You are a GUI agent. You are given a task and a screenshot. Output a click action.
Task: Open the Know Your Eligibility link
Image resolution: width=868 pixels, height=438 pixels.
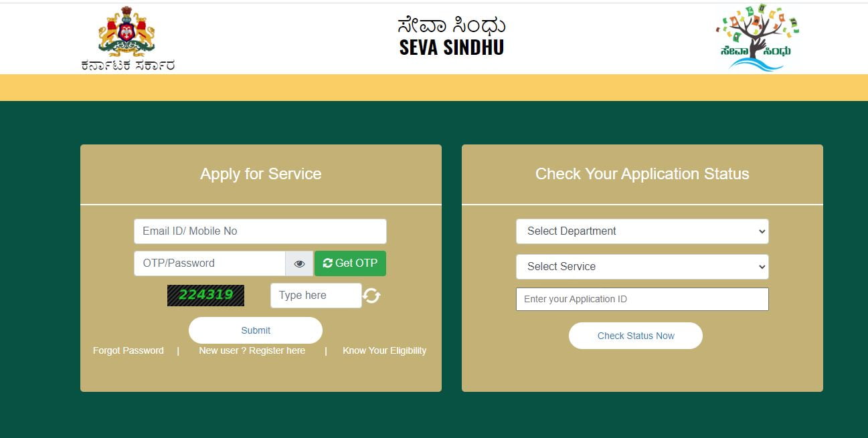384,350
